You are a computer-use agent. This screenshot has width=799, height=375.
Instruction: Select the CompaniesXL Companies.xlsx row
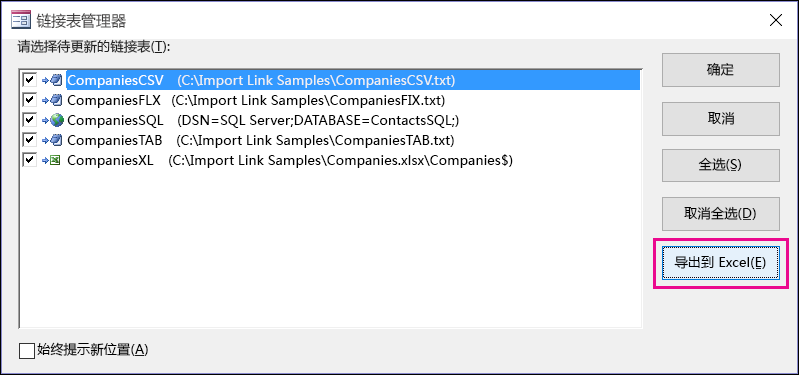coord(289,160)
